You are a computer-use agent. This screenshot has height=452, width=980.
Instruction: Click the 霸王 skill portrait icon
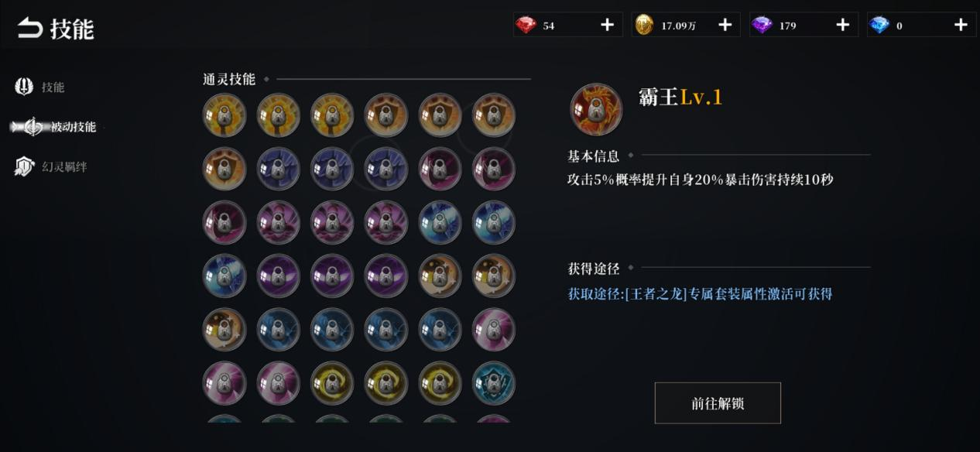point(596,110)
